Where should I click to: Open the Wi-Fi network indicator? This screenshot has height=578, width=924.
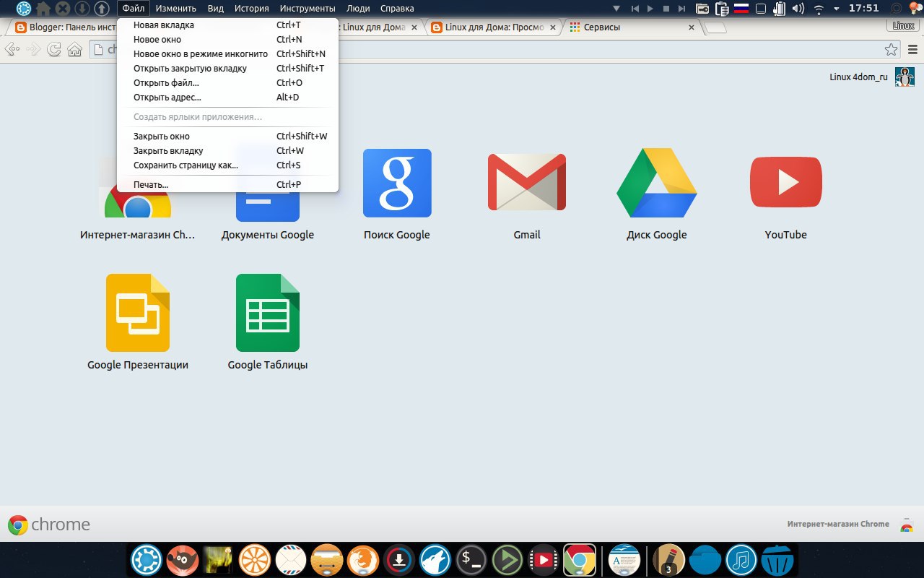[819, 9]
